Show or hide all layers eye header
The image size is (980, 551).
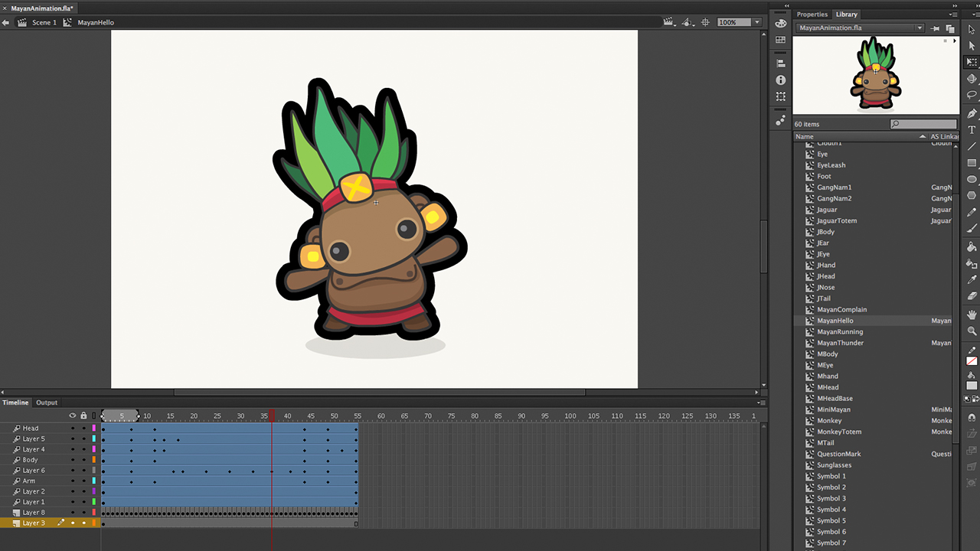73,416
